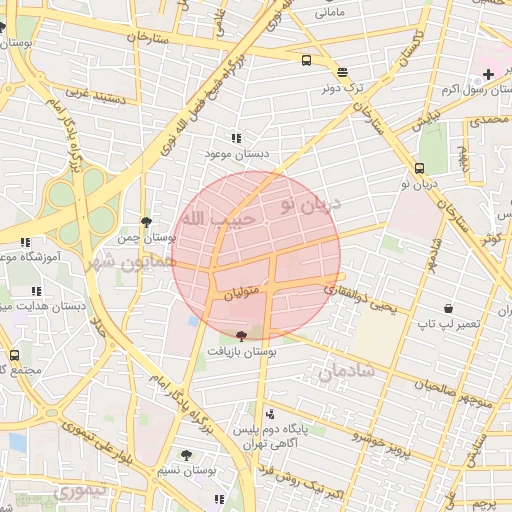This screenshot has width=512, height=512.
Task: Click the hospital cross icon near رسول اکرم
Action: (x=488, y=74)
